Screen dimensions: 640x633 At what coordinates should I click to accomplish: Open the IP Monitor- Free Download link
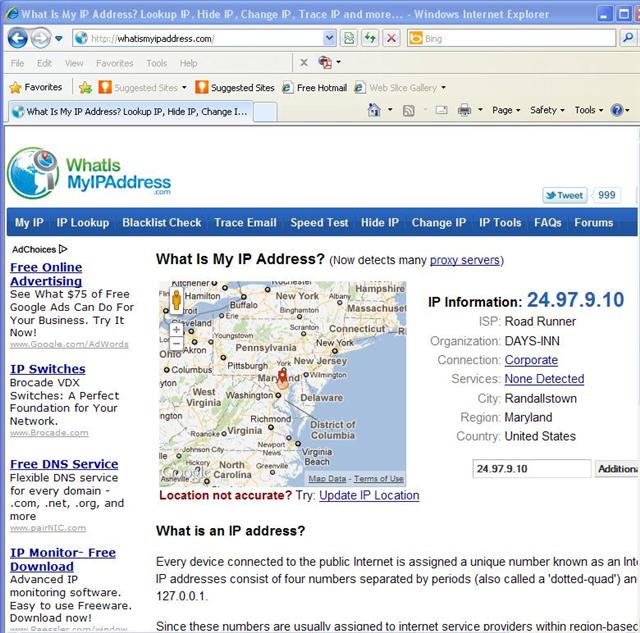63,559
